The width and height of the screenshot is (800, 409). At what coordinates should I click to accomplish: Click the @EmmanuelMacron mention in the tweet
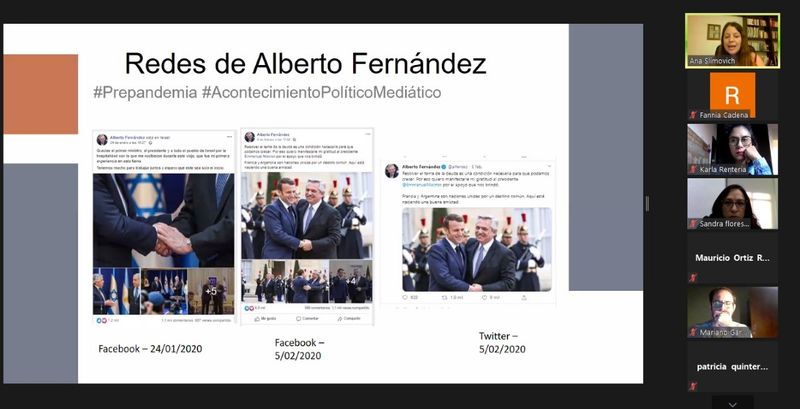pyautogui.click(x=421, y=186)
